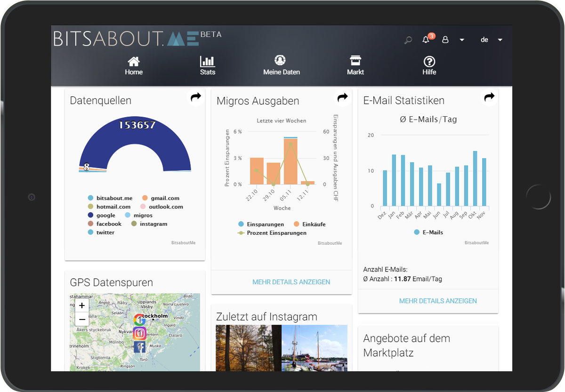Open Meine Daten in navigation
Screen dimensions: 565x392
pos(282,66)
